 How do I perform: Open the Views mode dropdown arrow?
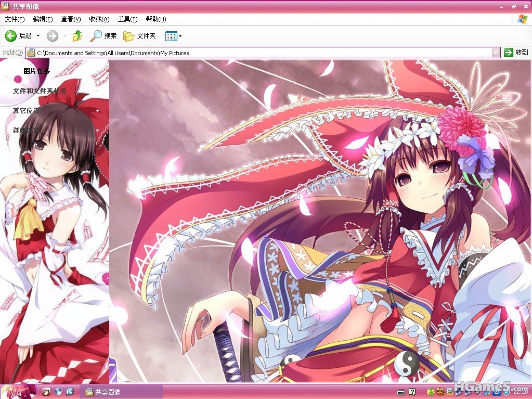180,36
